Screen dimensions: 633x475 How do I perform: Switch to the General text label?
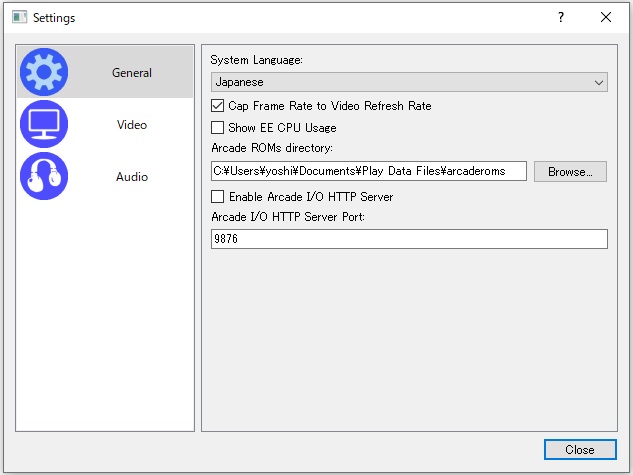click(x=132, y=73)
